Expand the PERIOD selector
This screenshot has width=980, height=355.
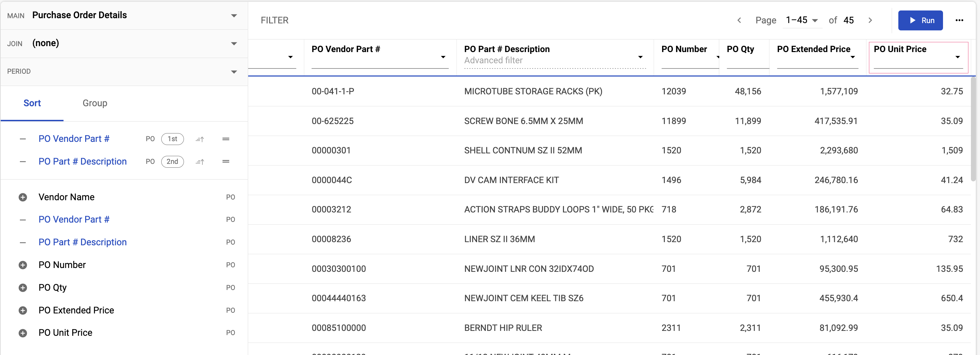tap(233, 72)
